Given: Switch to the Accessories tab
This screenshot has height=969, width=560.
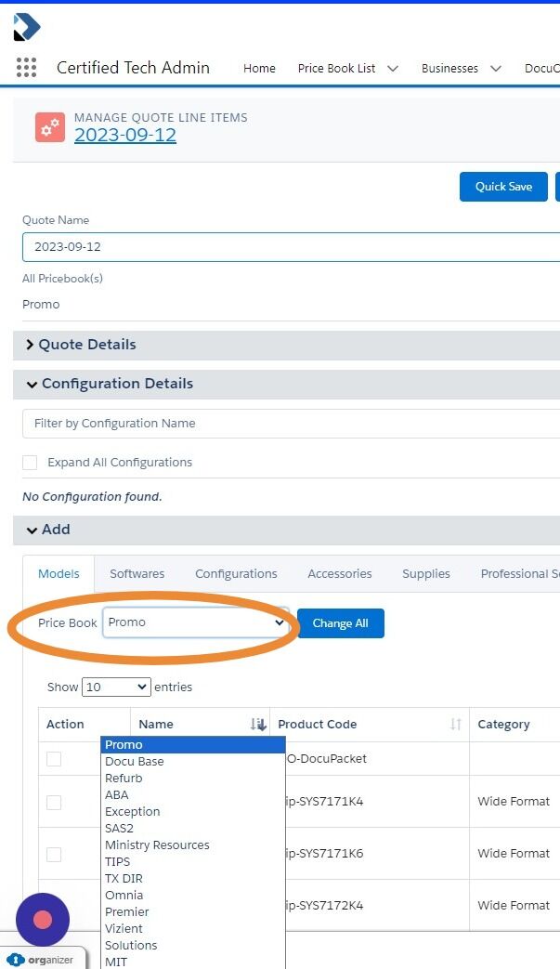Looking at the screenshot, I should pyautogui.click(x=340, y=574).
